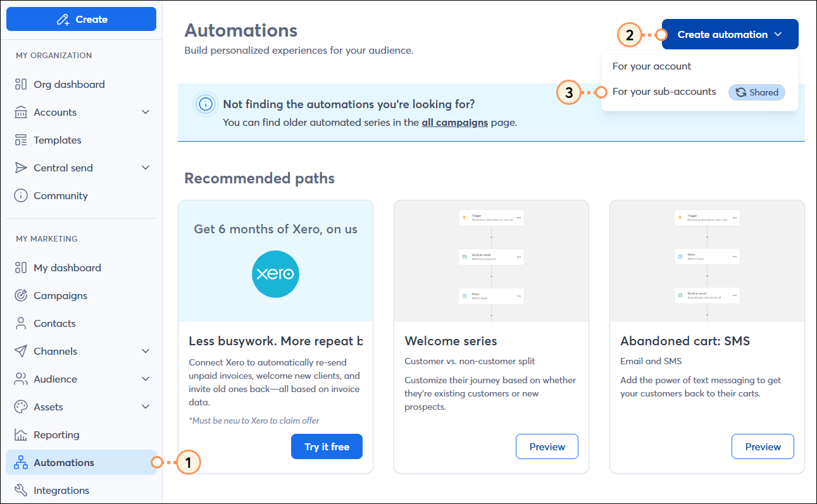The height and width of the screenshot is (504, 817).
Task: Click the 'all campaigns' link
Action: point(454,123)
